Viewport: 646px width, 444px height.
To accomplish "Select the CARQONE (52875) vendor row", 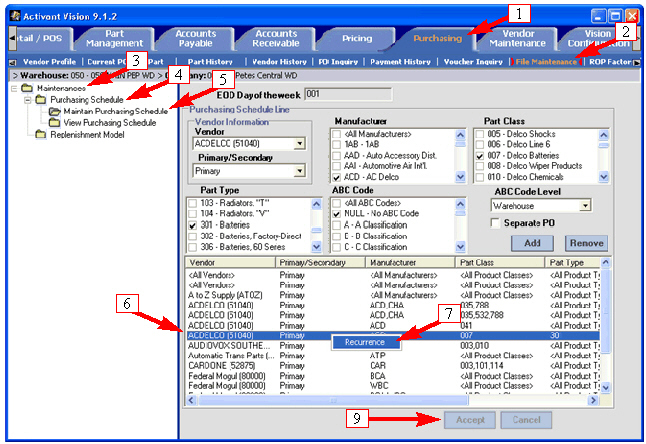I will [x=393, y=366].
